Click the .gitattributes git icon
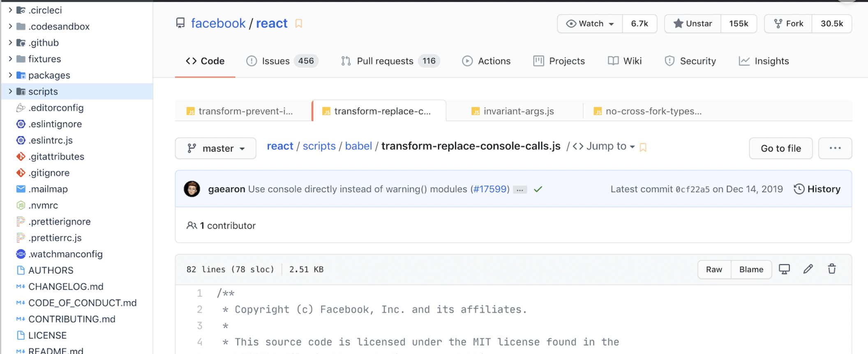868x354 pixels. tap(21, 156)
